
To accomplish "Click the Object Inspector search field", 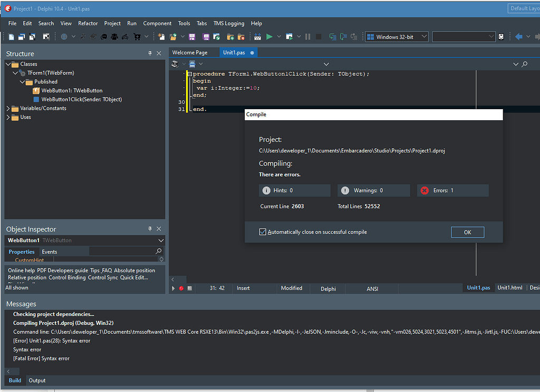I will (x=126, y=252).
